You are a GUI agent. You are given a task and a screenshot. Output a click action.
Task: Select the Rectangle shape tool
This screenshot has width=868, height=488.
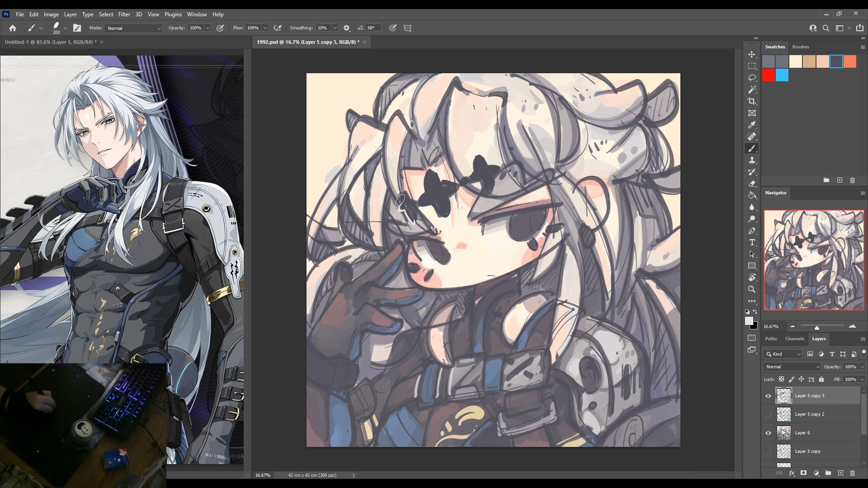752,266
